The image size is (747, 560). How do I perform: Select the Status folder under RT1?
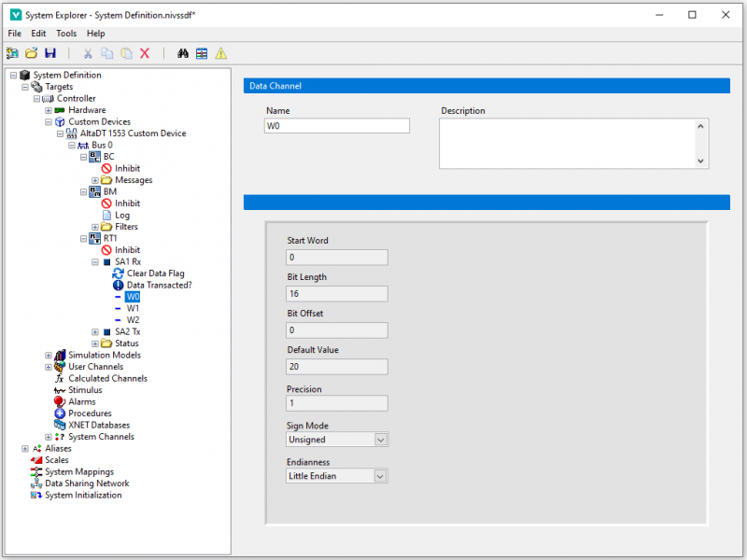coord(127,343)
